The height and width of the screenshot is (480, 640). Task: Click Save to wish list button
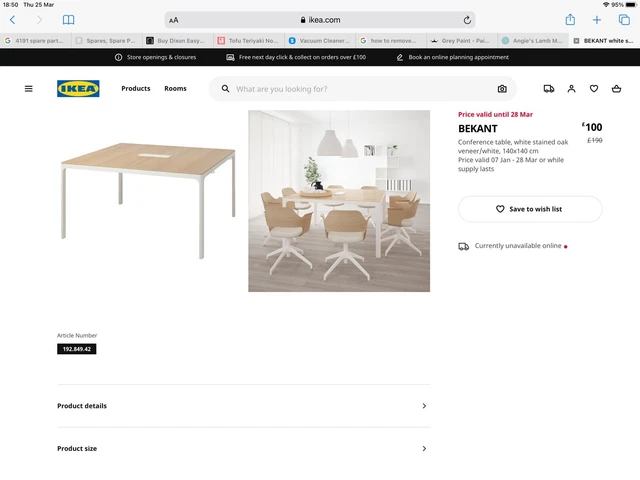point(530,209)
